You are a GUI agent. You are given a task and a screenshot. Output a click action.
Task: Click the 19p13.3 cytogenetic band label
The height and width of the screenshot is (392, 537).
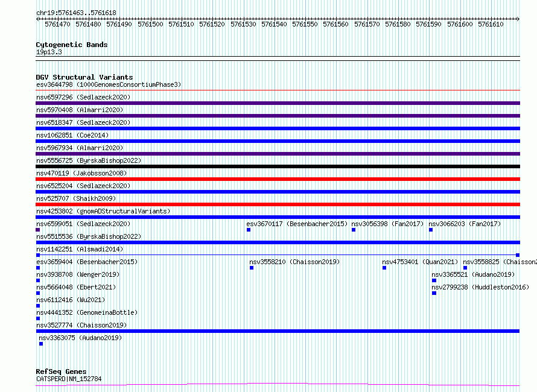[x=49, y=52]
